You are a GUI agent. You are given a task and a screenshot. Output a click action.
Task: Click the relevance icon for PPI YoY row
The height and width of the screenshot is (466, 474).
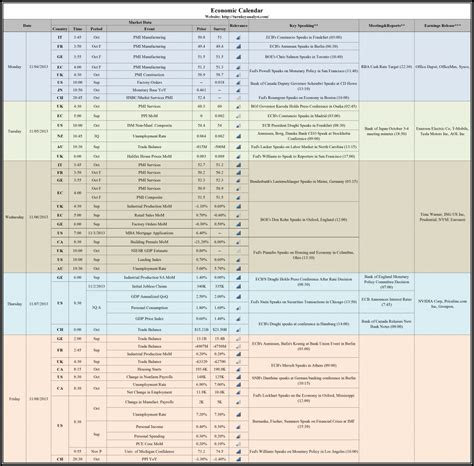(238, 459)
